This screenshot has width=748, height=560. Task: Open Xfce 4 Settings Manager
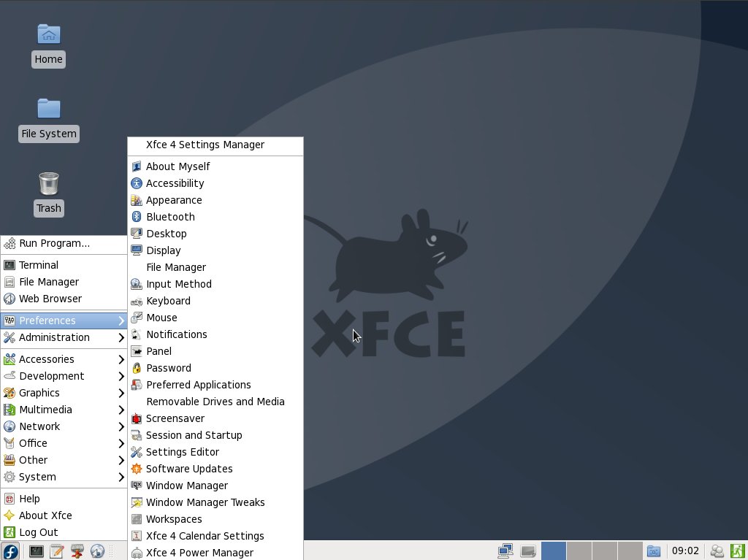click(215, 145)
